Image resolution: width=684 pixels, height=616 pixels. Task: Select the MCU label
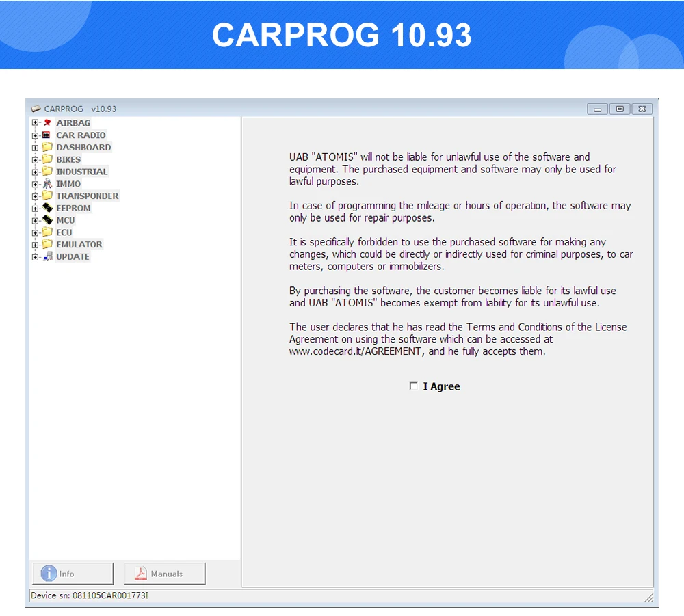tap(66, 221)
